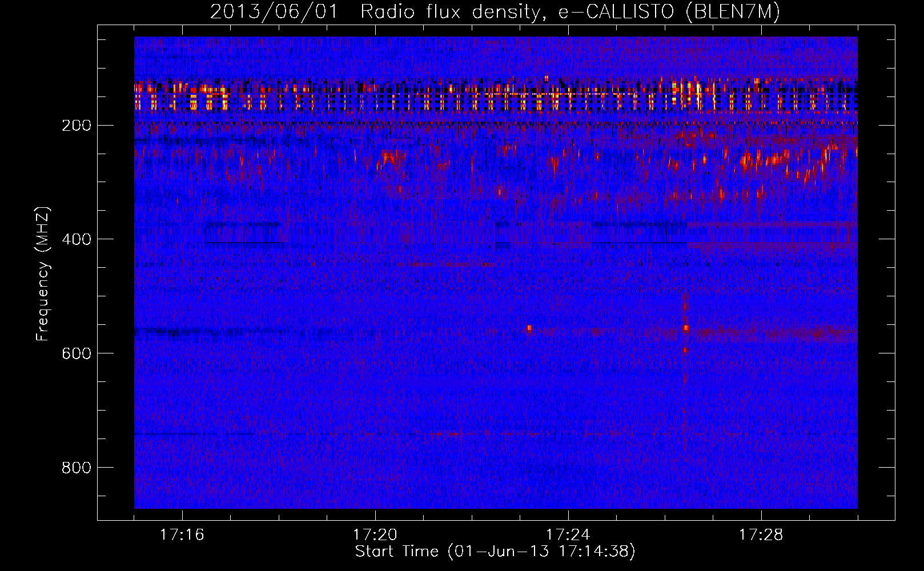
Task: Click the 600 frequency tick label
Action: 76,353
